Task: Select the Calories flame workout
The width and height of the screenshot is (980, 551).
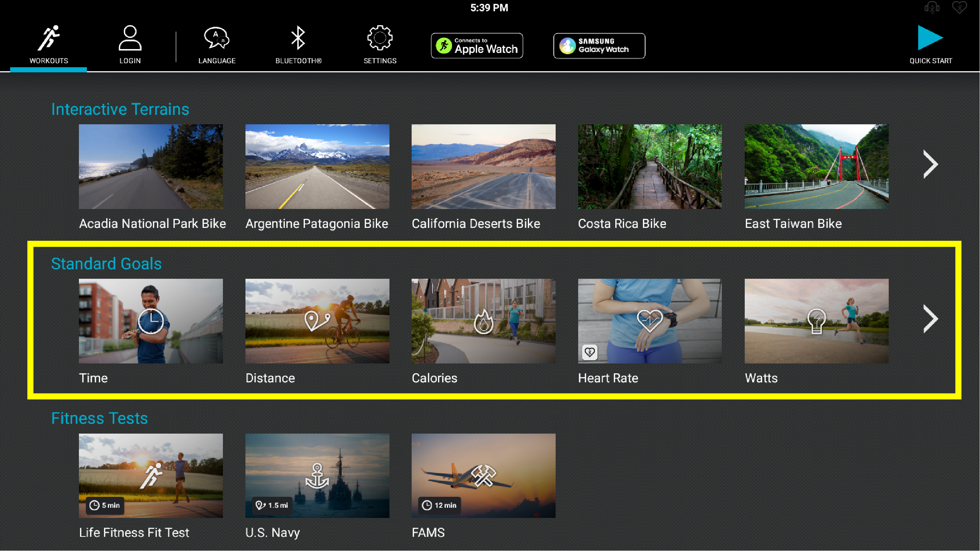Action: (484, 331)
